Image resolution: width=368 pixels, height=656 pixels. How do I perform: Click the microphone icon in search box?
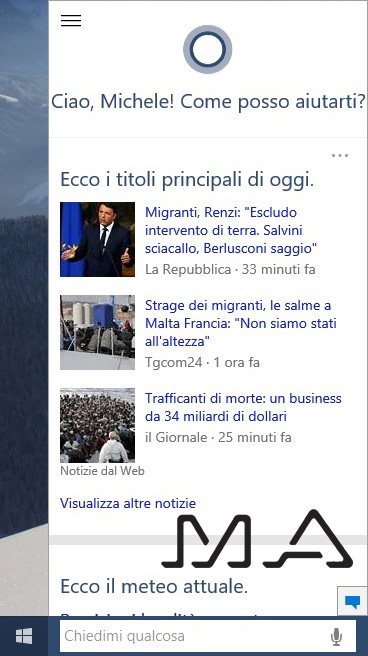point(336,637)
